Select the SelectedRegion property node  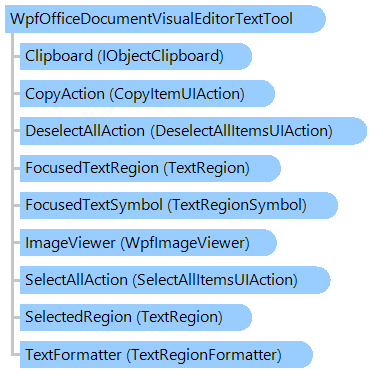pos(136,317)
